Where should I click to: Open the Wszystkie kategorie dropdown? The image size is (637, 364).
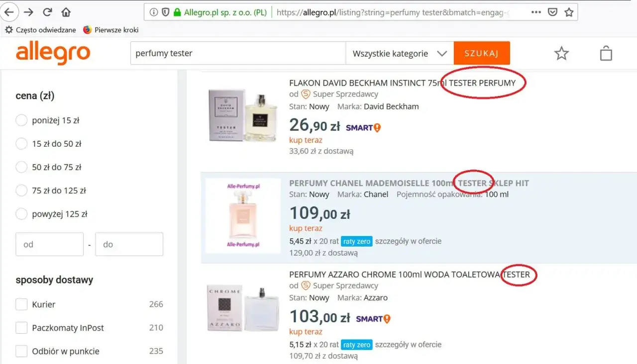(x=399, y=53)
